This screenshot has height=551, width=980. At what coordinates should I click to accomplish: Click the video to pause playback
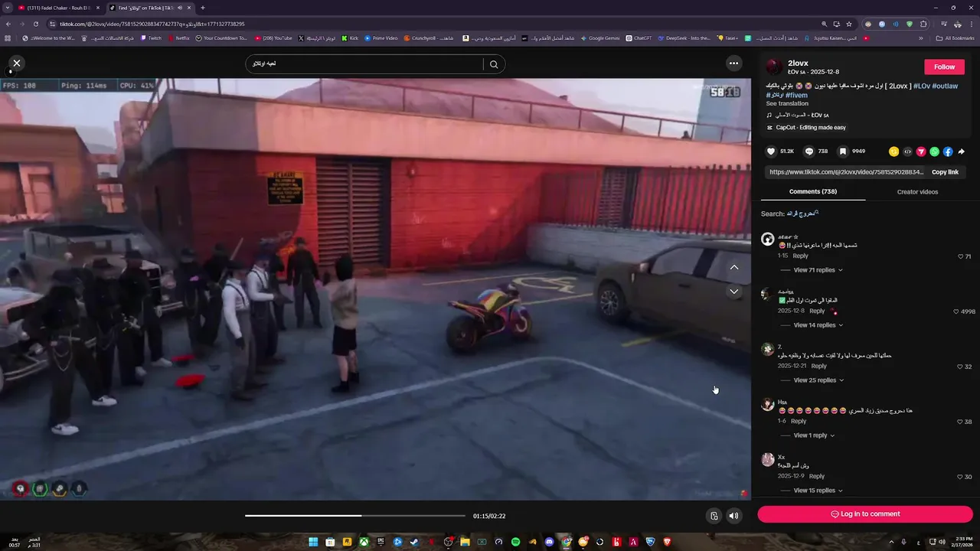375,289
